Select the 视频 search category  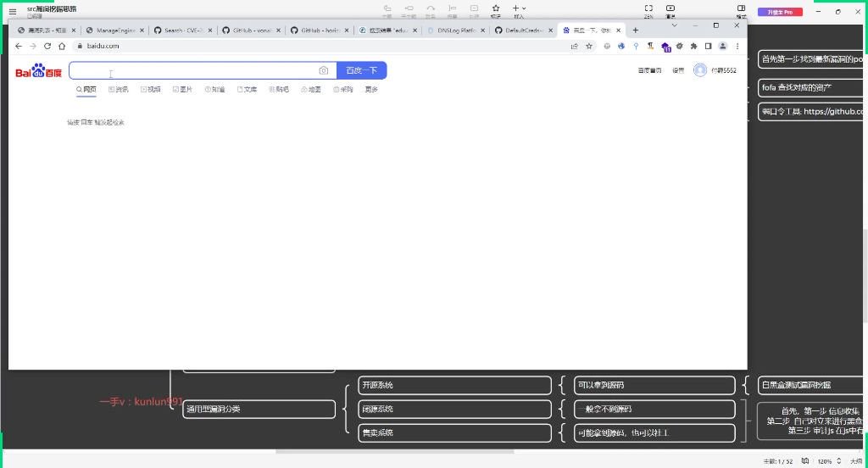[x=151, y=89]
